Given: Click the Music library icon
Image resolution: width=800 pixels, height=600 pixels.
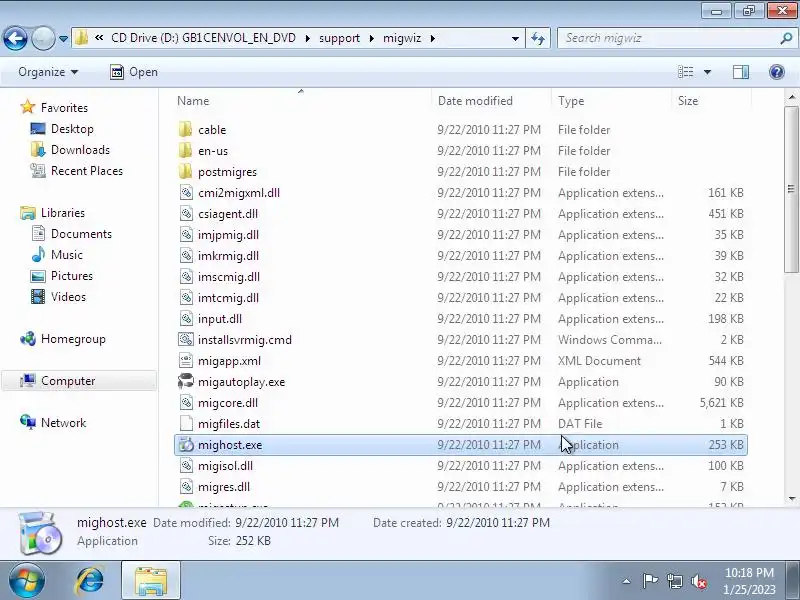Looking at the screenshot, I should [x=38, y=255].
